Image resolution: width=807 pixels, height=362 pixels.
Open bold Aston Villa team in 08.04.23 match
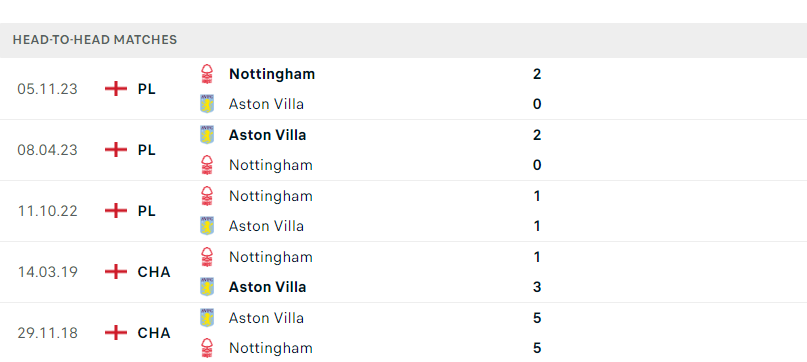pyautogui.click(x=268, y=135)
